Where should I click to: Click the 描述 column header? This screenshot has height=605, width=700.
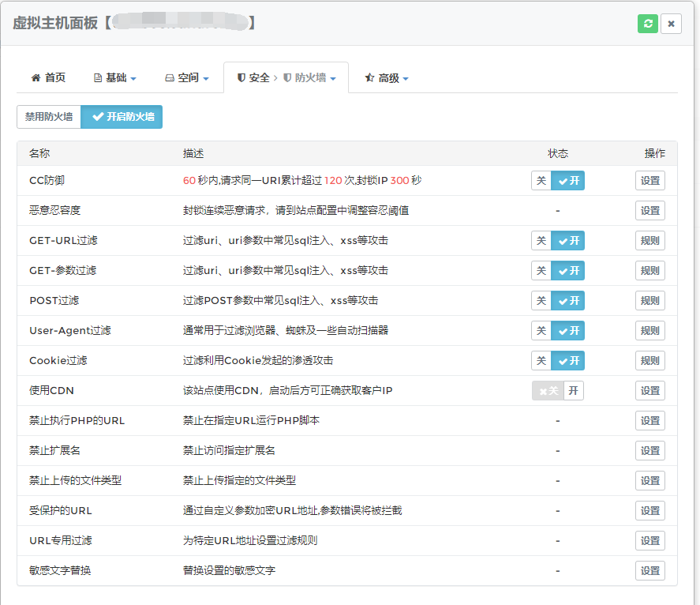click(x=193, y=153)
